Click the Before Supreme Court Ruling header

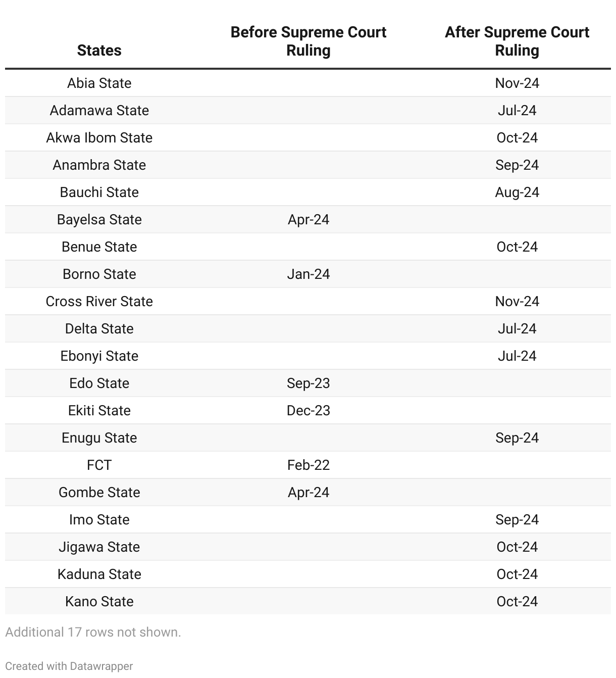coord(308,41)
